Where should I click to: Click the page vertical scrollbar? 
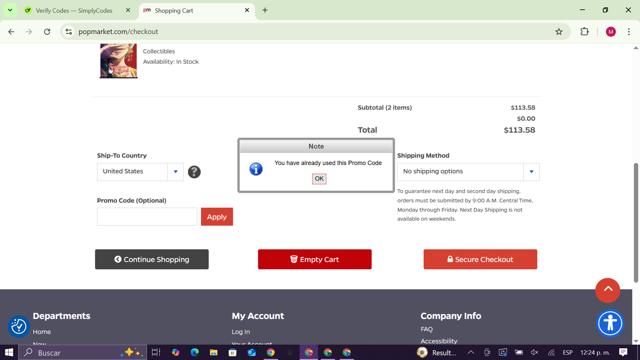pyautogui.click(x=636, y=222)
